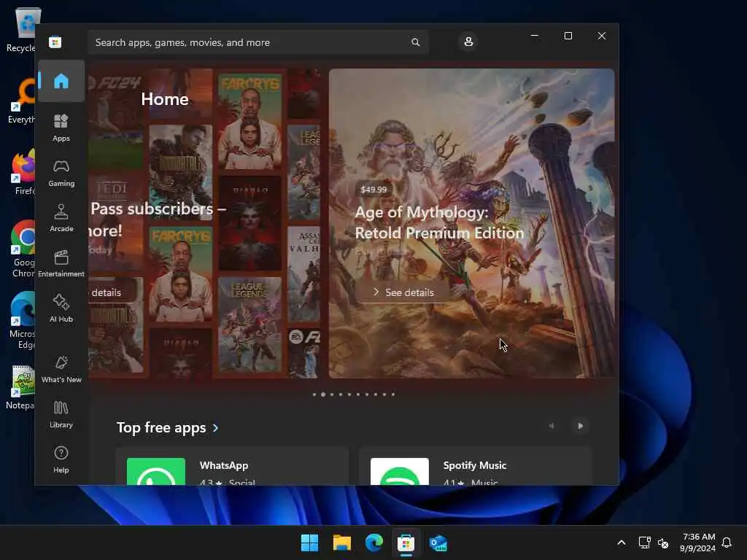Click Microsoft Store taskbar icon
The image size is (747, 560).
406,542
